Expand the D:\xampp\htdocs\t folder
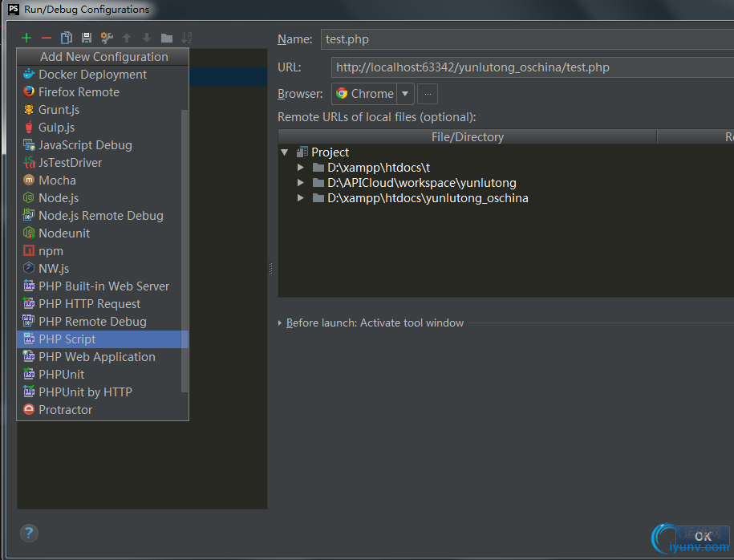 click(x=301, y=168)
